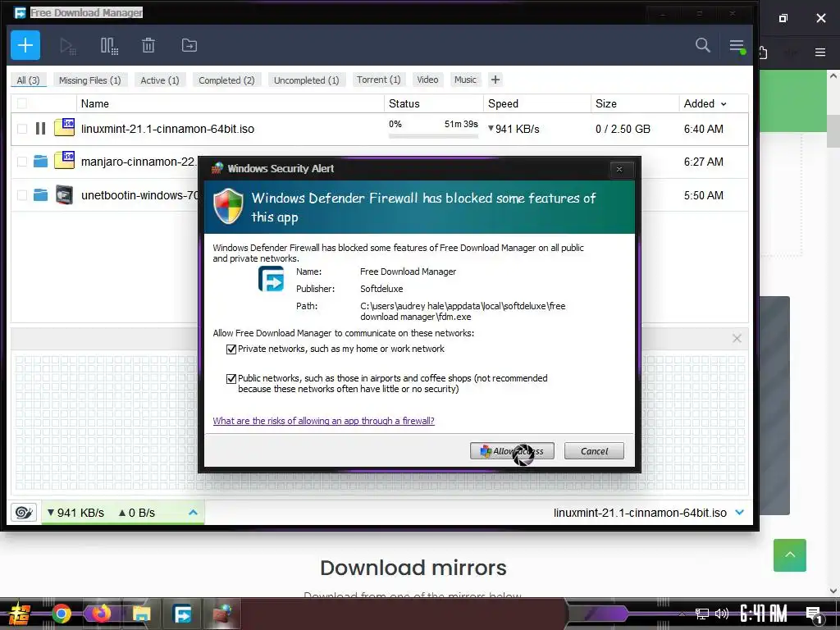Select all downloads header checkbox
The image size is (840, 630).
[x=22, y=103]
